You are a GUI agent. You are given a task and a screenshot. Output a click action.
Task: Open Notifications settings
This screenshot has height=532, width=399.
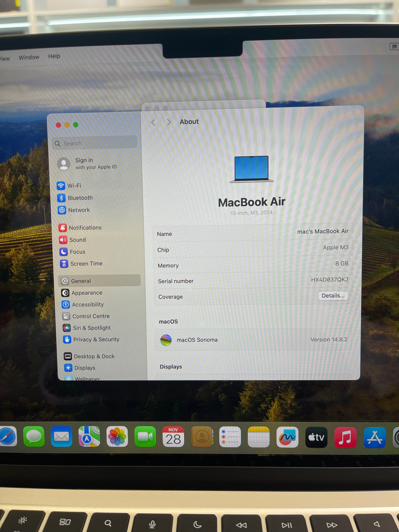pos(80,228)
